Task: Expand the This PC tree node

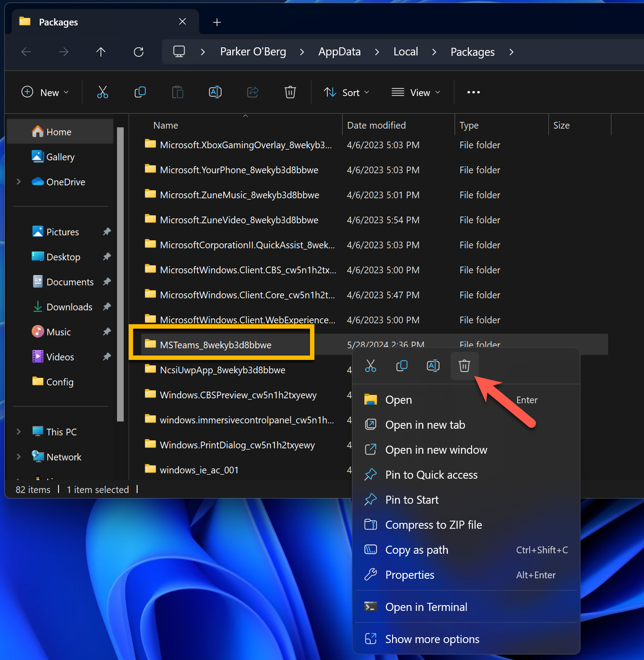Action: tap(19, 432)
